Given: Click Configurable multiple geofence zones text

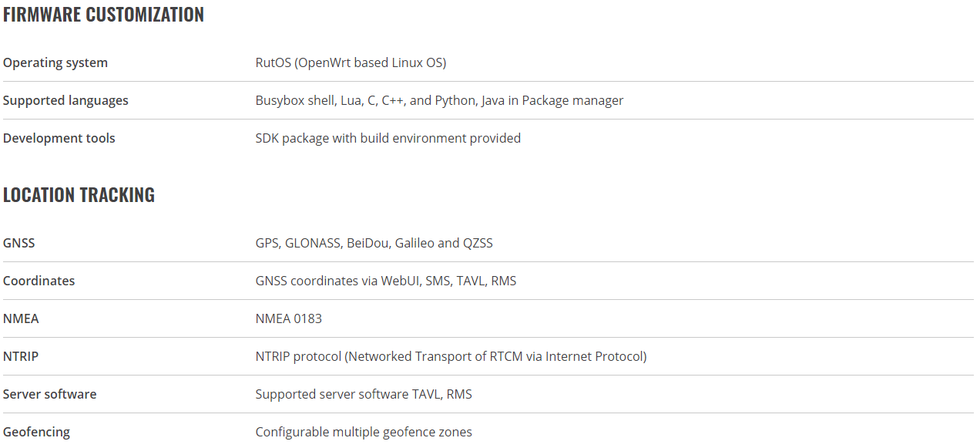Looking at the screenshot, I should [364, 432].
